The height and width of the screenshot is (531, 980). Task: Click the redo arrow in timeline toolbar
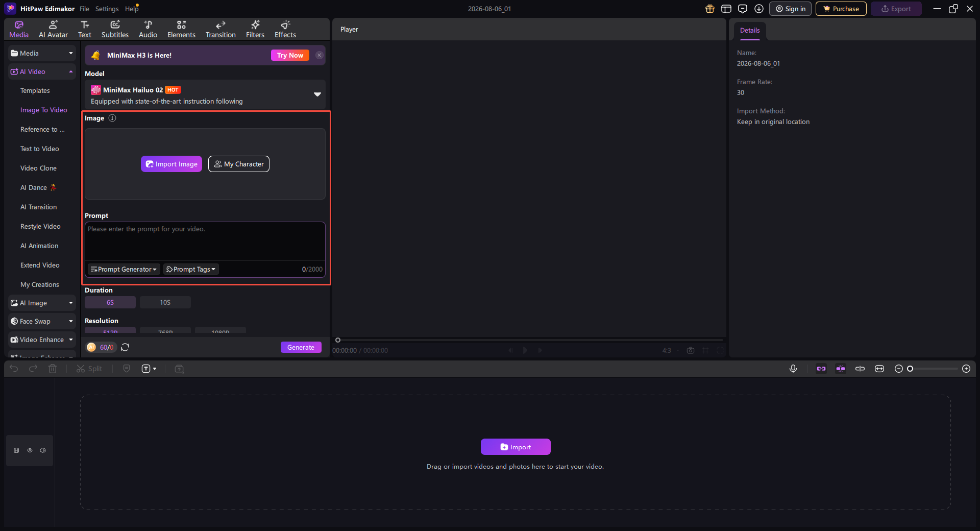(33, 369)
